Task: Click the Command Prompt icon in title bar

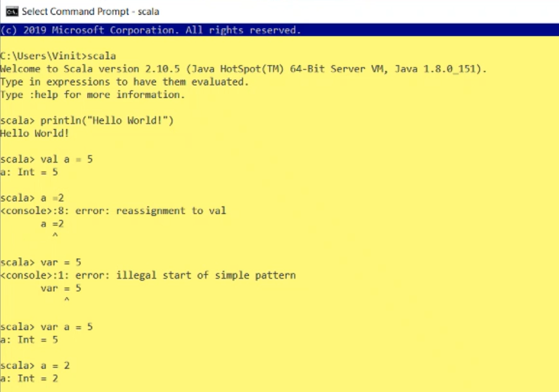Action: [x=12, y=12]
